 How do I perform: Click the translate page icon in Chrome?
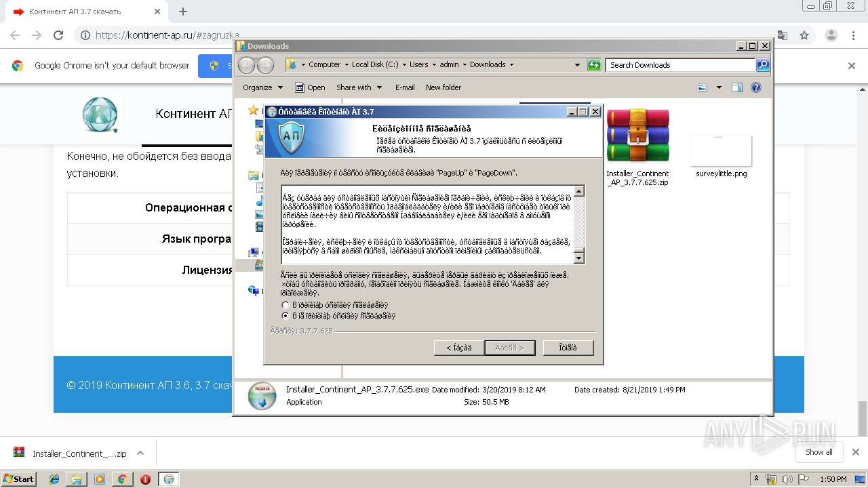tap(783, 35)
